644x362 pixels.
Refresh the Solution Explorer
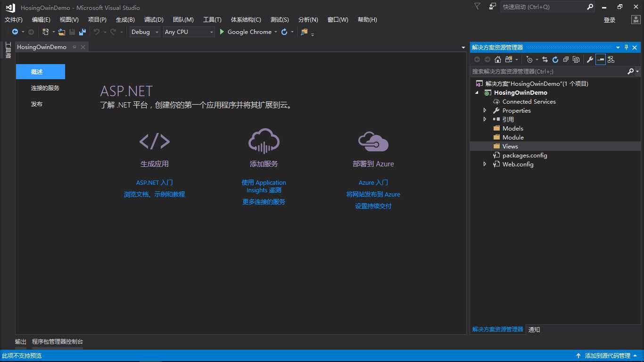coord(555,59)
